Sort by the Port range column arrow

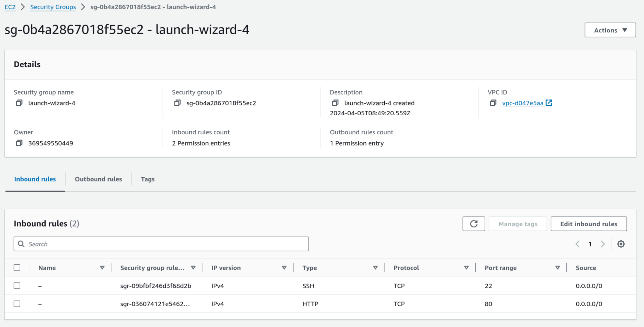(x=557, y=268)
